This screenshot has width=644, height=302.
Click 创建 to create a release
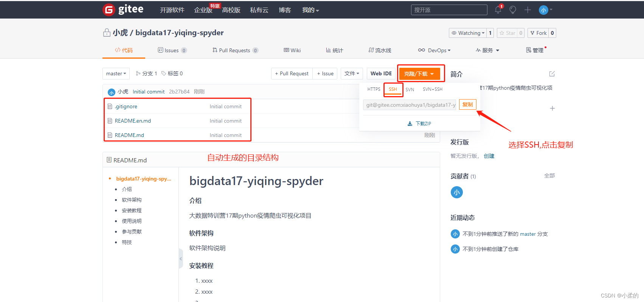[x=489, y=156]
